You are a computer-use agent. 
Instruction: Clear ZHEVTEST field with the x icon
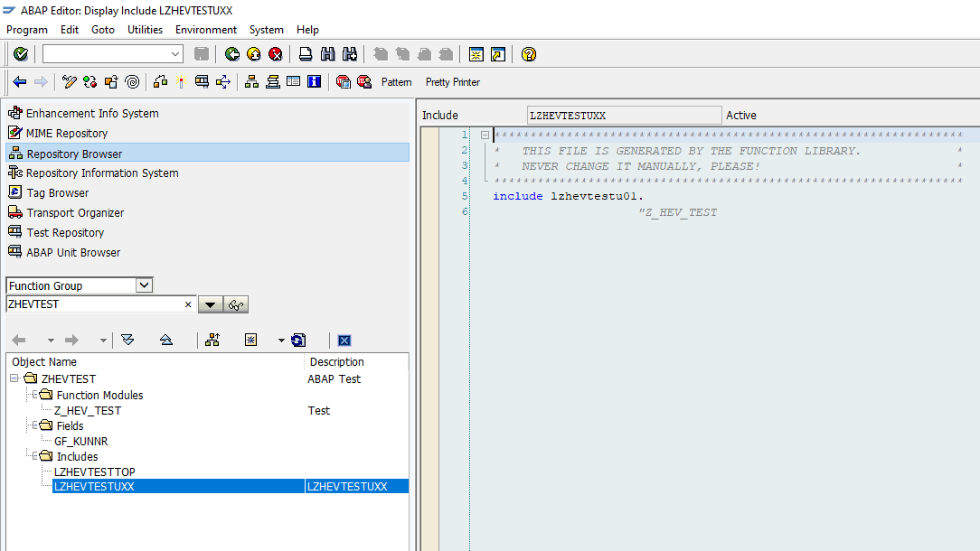pyautogui.click(x=187, y=304)
